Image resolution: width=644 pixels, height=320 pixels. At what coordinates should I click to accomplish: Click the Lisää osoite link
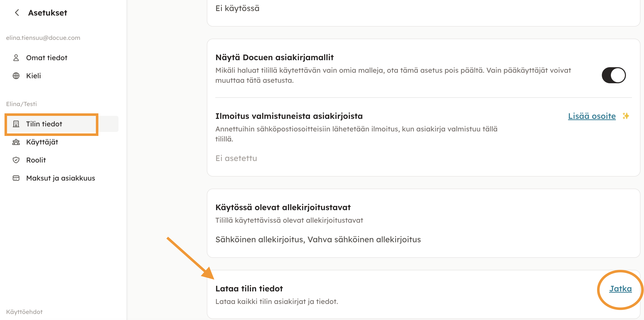[x=592, y=116]
